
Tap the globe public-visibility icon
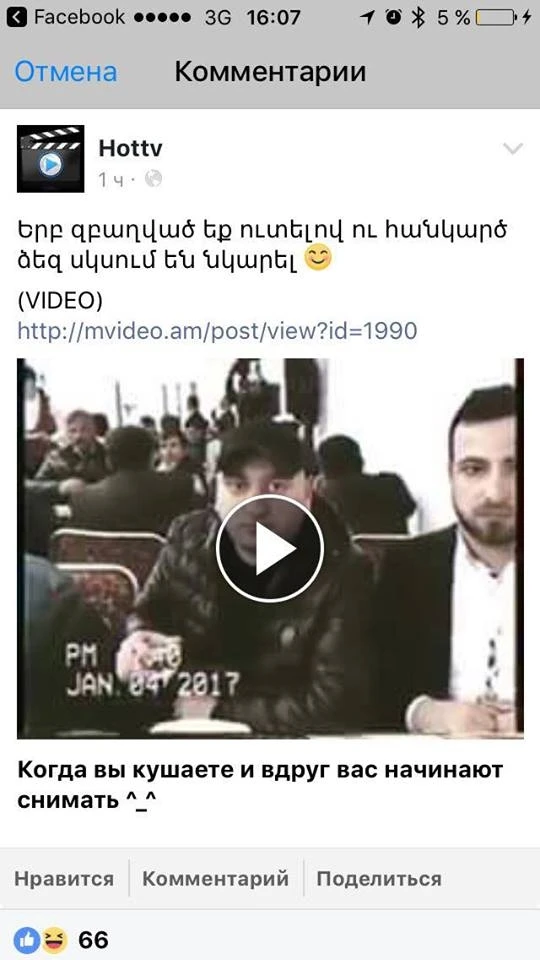154,179
